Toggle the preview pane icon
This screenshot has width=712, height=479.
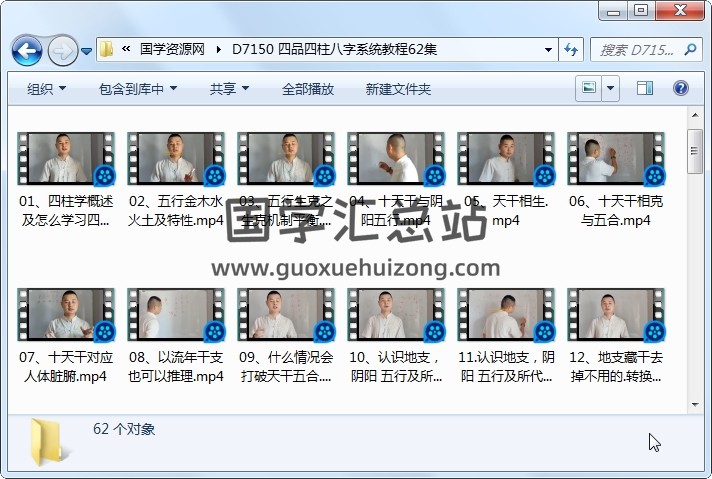(x=645, y=89)
